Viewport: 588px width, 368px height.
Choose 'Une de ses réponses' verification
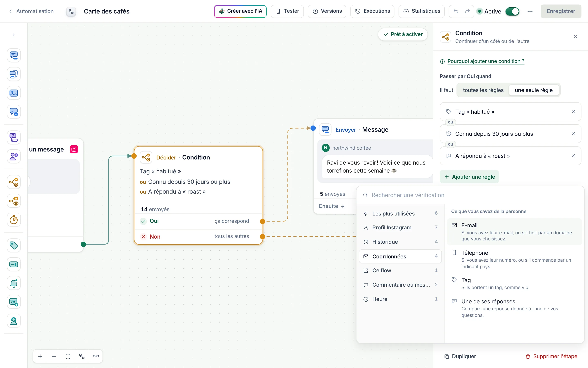[514, 308]
